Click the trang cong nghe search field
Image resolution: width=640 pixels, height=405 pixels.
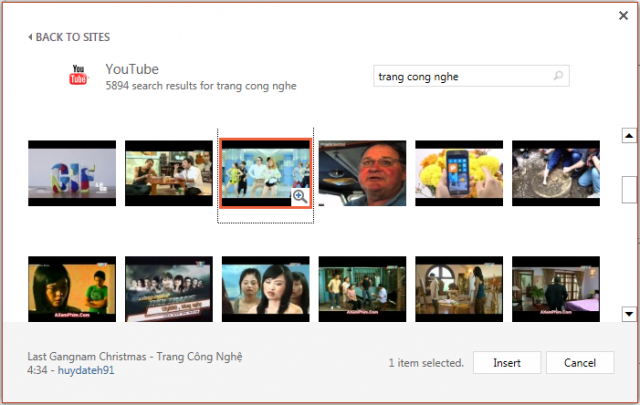pyautogui.click(x=458, y=76)
